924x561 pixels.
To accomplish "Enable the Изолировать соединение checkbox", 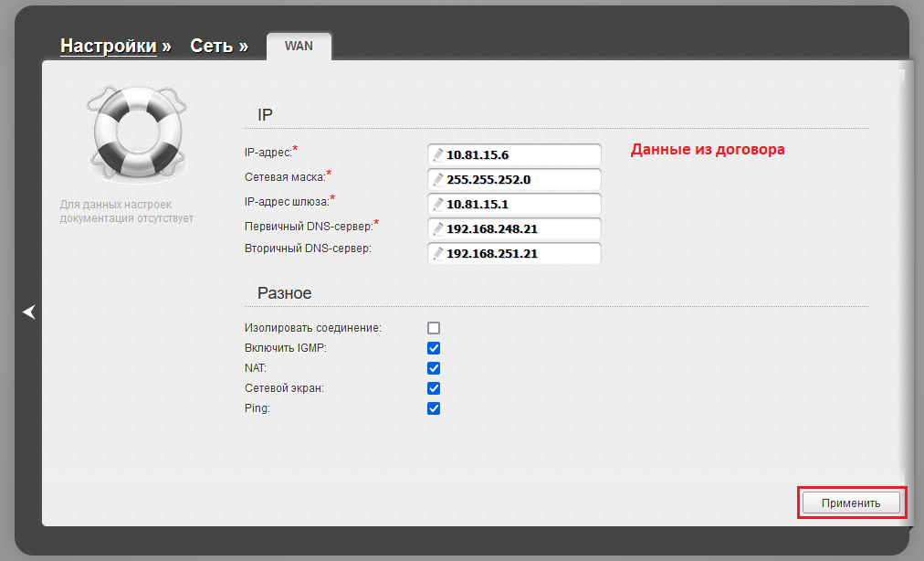I will (x=434, y=328).
